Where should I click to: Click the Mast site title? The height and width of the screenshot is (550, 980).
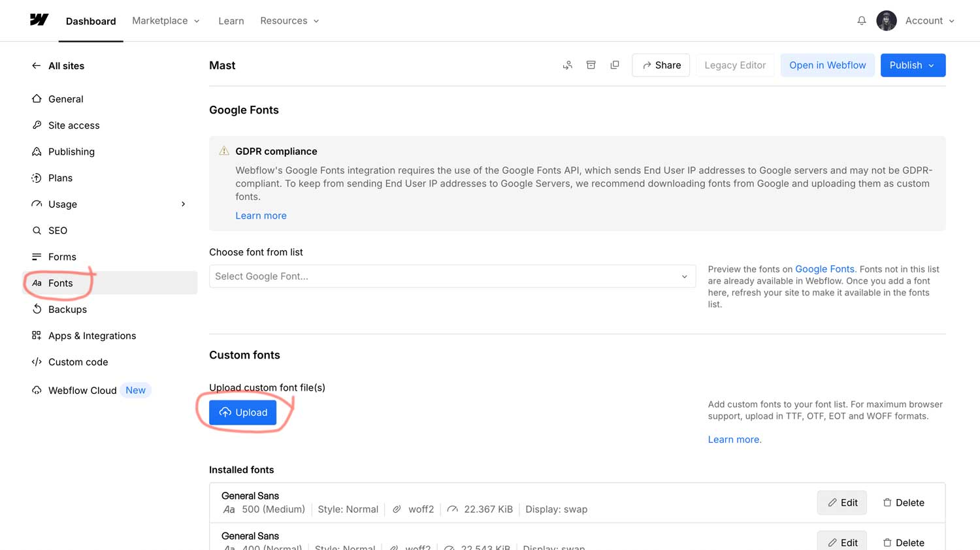coord(222,65)
